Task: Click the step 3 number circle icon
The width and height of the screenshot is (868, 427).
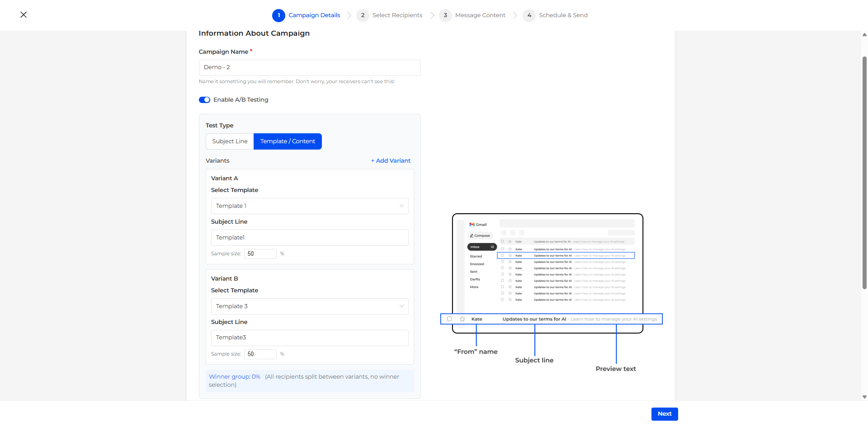Action: coord(445,15)
